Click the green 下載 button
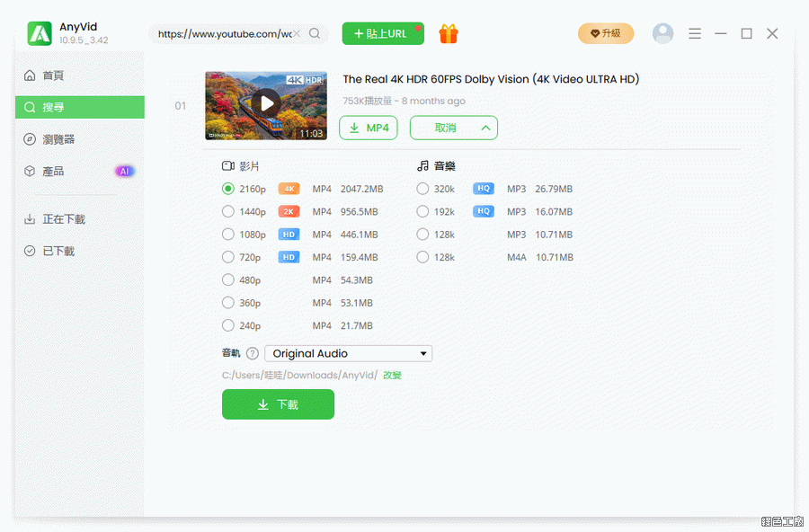The height and width of the screenshot is (532, 809). tap(278, 404)
